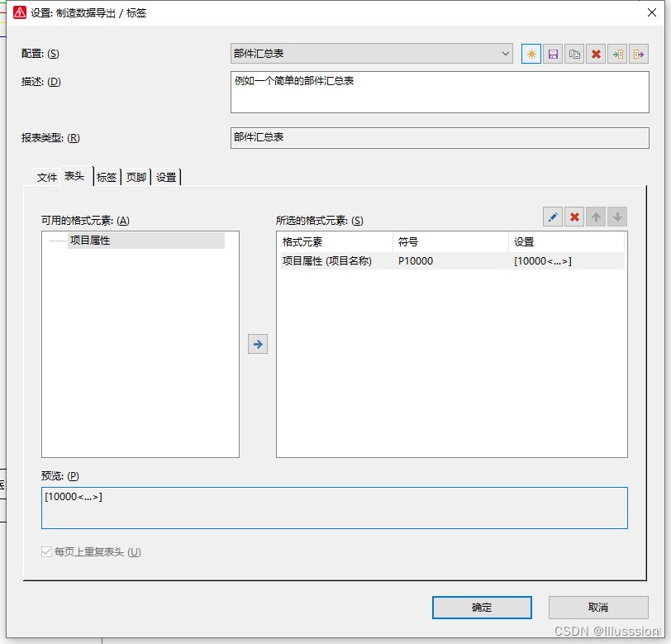The height and width of the screenshot is (644, 671).
Task: Click the 取消 button
Action: [x=598, y=608]
